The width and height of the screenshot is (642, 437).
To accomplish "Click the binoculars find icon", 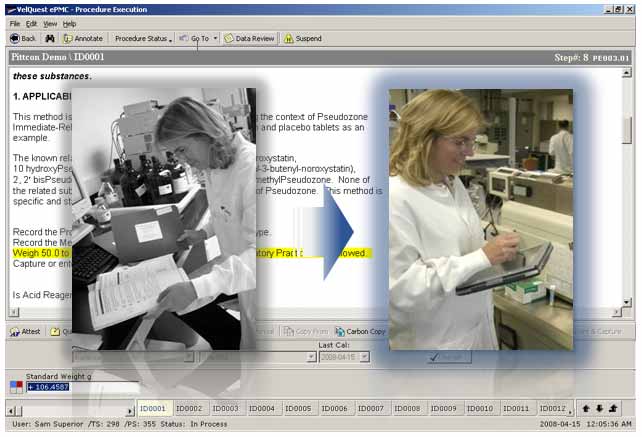I will [x=50, y=38].
